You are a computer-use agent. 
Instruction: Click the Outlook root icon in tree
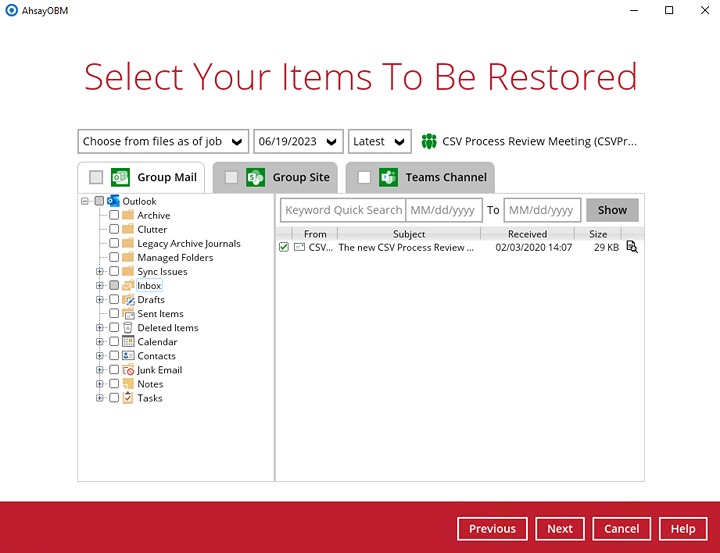coord(113,201)
